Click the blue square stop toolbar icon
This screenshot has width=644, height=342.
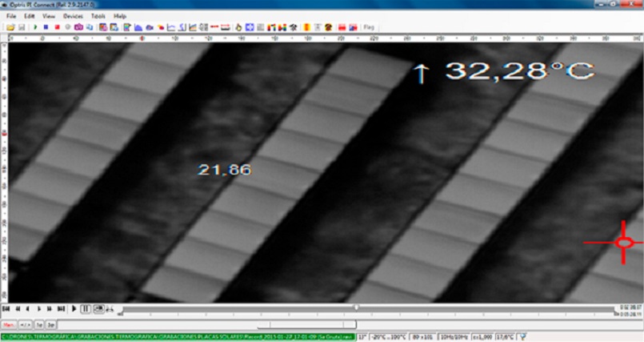(x=46, y=27)
